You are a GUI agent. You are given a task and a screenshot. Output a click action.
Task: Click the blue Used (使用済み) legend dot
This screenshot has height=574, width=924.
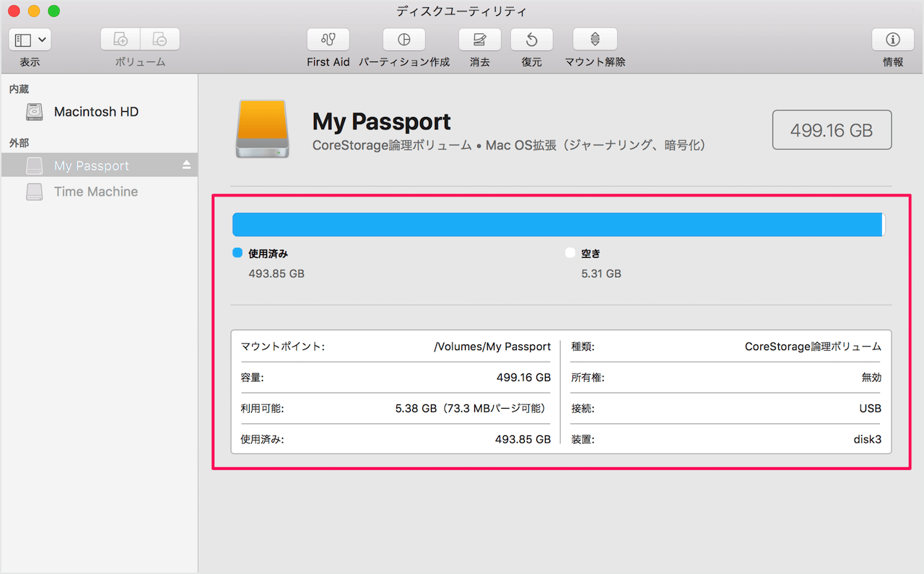pyautogui.click(x=237, y=253)
